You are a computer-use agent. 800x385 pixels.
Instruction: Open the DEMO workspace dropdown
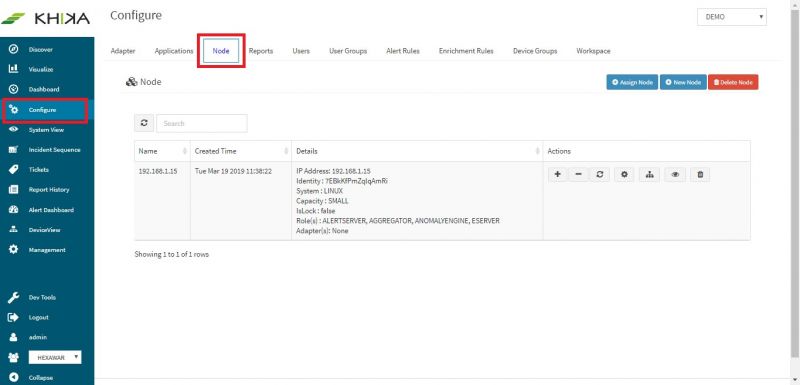[732, 17]
